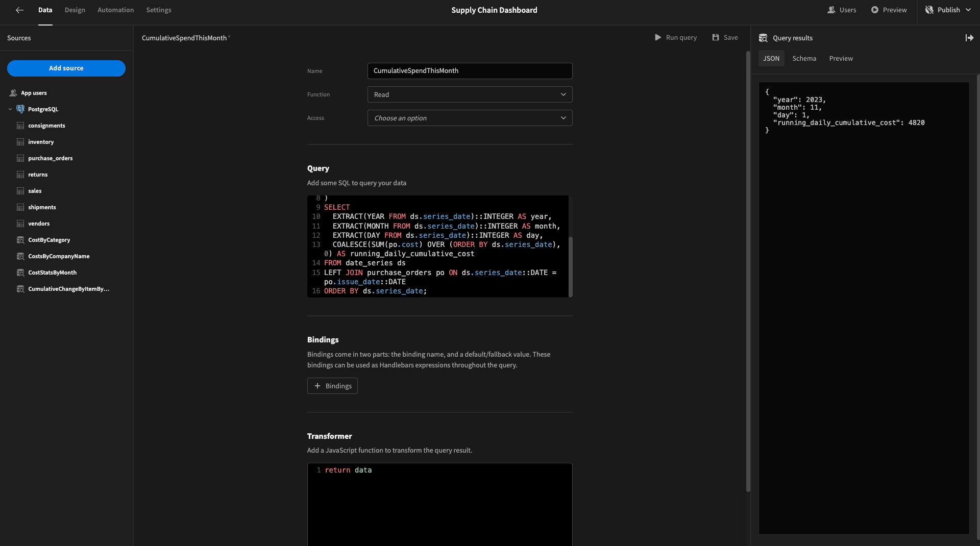The width and height of the screenshot is (980, 546).
Task: Select the Schema results tab
Action: 804,58
